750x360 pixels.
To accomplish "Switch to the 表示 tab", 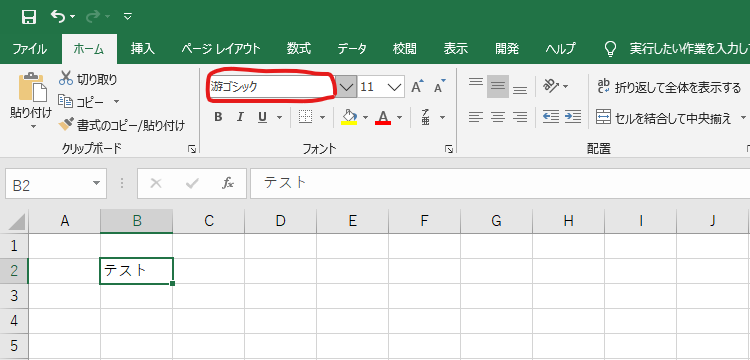I will tap(455, 49).
